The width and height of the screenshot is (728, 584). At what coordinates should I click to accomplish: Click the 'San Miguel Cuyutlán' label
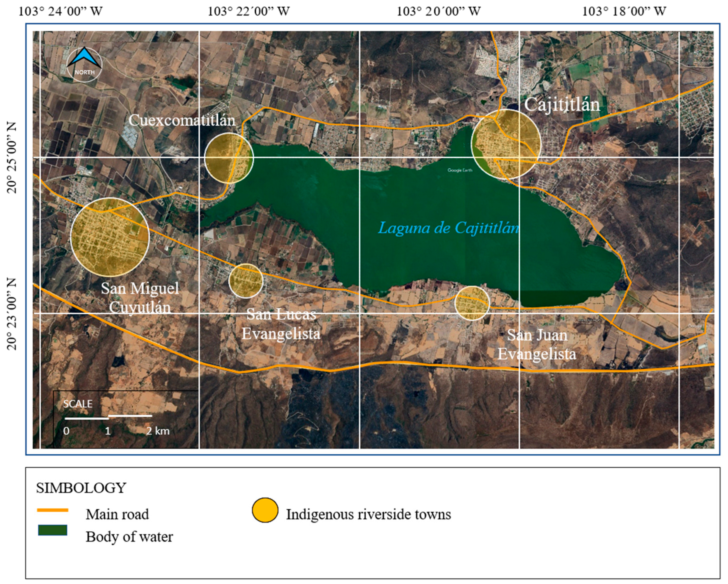[140, 298]
